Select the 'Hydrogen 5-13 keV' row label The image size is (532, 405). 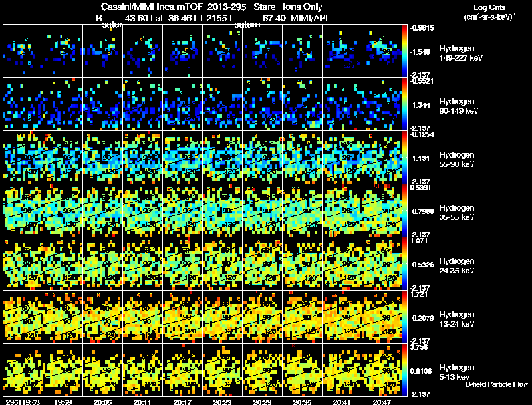[457, 372]
